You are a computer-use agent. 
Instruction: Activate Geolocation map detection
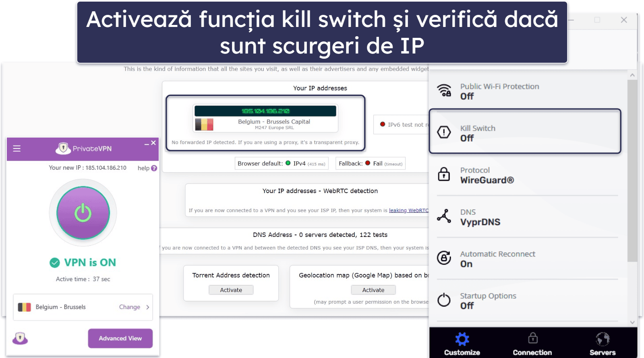(x=373, y=290)
